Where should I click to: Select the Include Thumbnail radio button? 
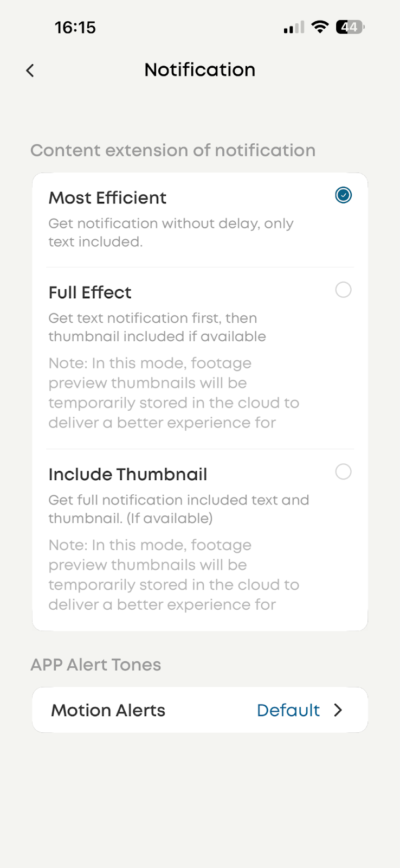(x=343, y=472)
